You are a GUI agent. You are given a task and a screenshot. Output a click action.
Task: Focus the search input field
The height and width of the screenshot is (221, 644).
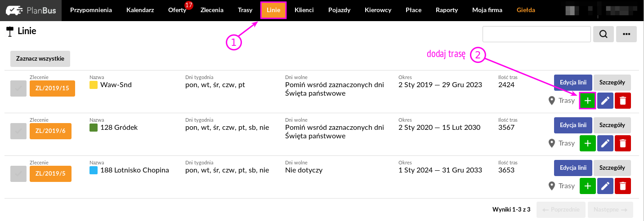pyautogui.click(x=536, y=34)
